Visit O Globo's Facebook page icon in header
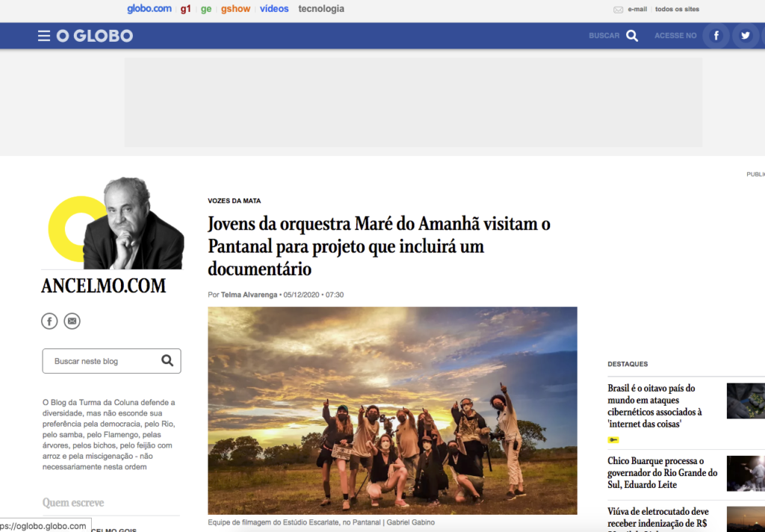The height and width of the screenshot is (532, 765). (716, 36)
